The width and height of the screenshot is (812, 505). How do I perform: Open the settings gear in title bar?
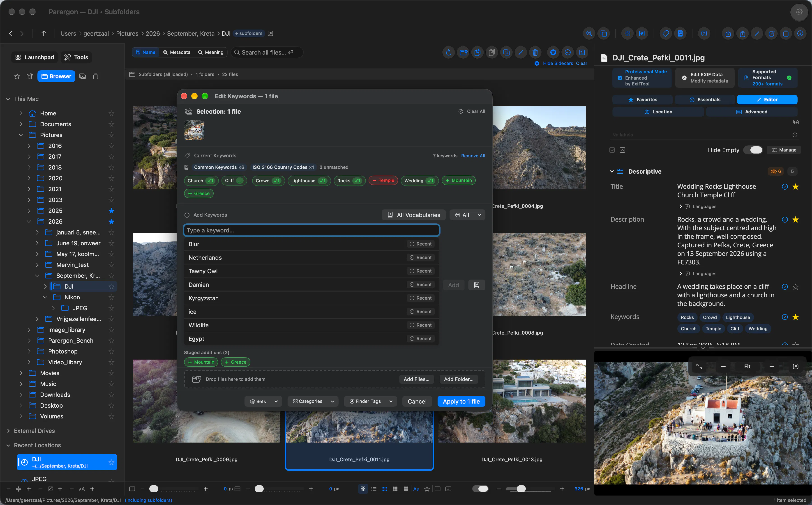pyautogui.click(x=799, y=12)
